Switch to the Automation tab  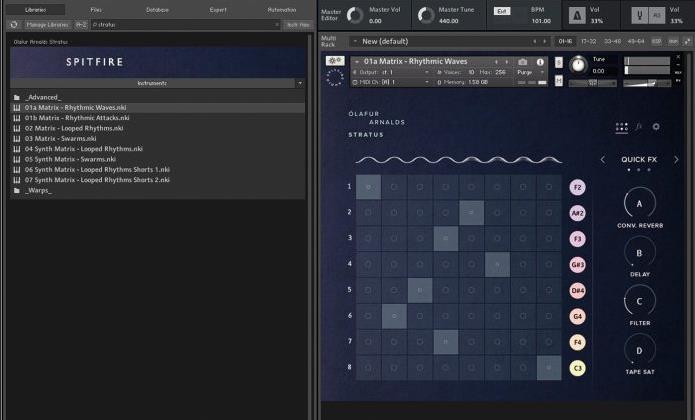[282, 10]
